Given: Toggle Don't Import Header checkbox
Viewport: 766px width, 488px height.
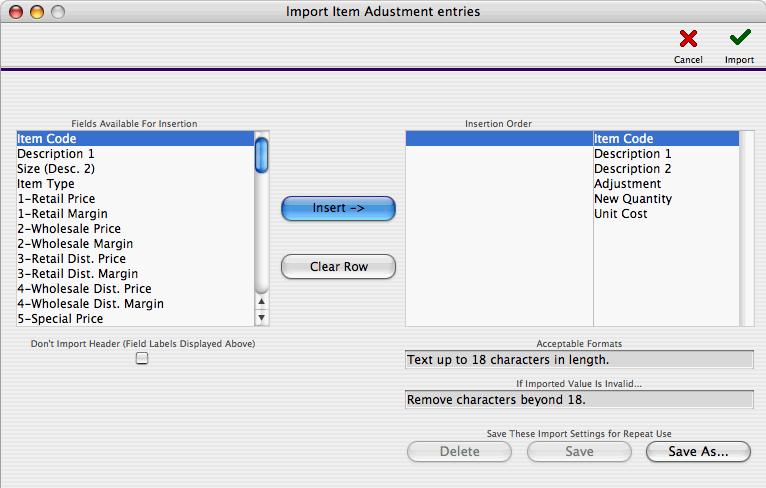Looking at the screenshot, I should tap(142, 359).
